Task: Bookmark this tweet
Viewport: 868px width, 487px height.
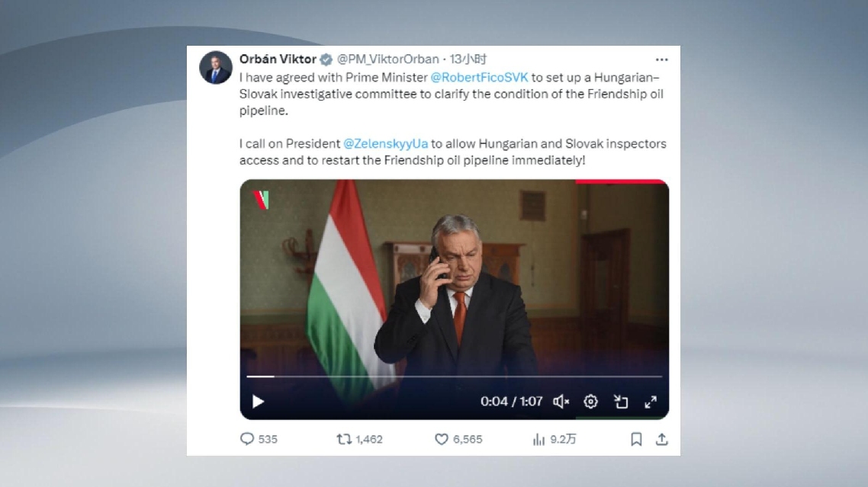Action: tap(636, 439)
